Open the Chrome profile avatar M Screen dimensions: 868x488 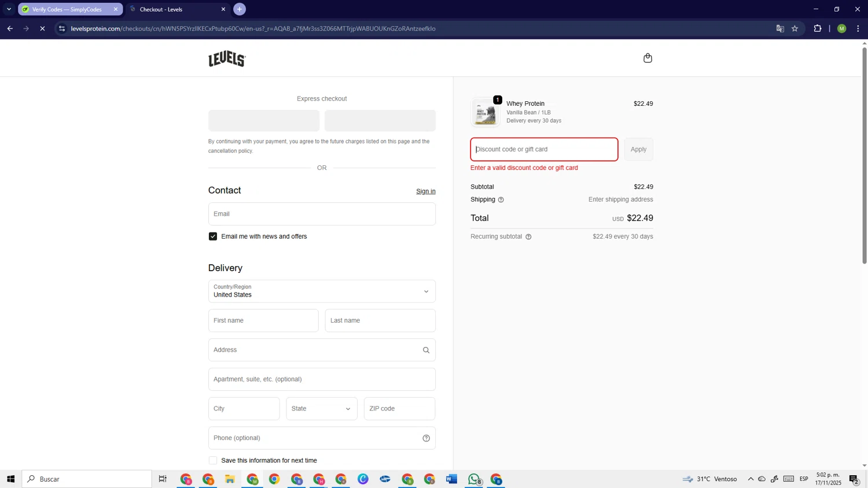[842, 28]
